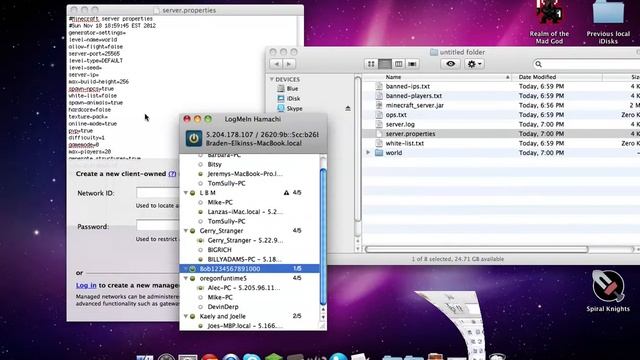
Task: Click Finder forward navigation arrow
Action: pos(289,64)
